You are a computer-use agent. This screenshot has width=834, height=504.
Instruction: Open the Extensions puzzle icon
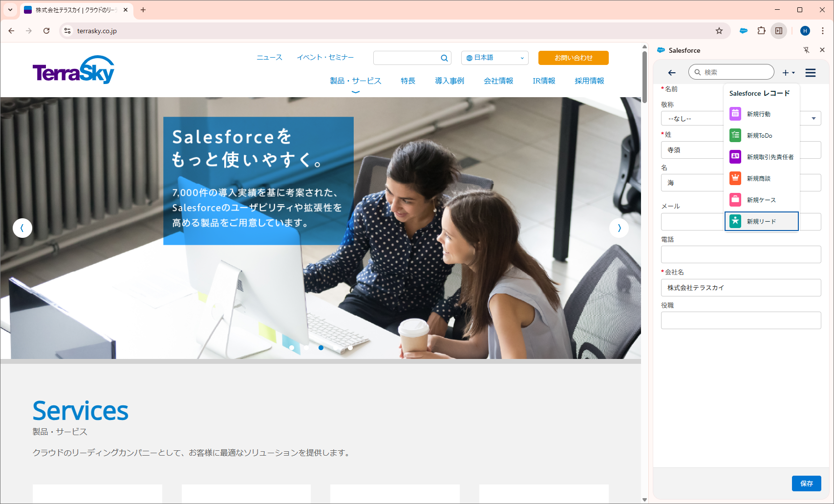click(x=761, y=31)
